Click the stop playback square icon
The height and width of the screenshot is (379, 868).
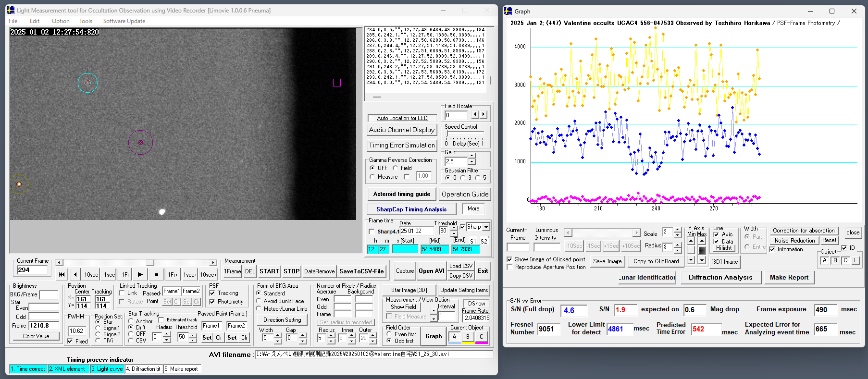coord(156,275)
